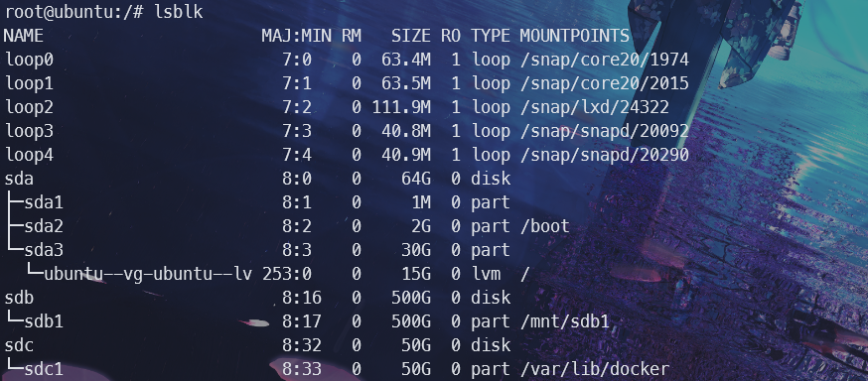Click the 'lsblk' command text
Viewport: 868px width, 381px height.
point(178,12)
